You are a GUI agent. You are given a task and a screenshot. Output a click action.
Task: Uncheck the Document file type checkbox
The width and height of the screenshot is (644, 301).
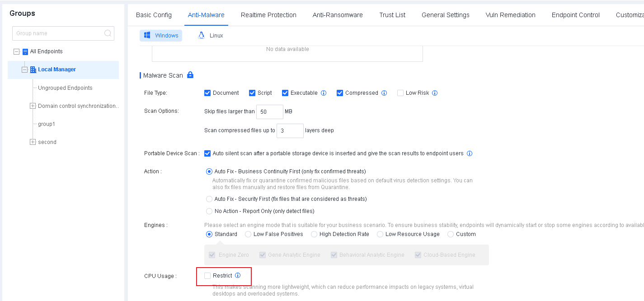point(207,93)
